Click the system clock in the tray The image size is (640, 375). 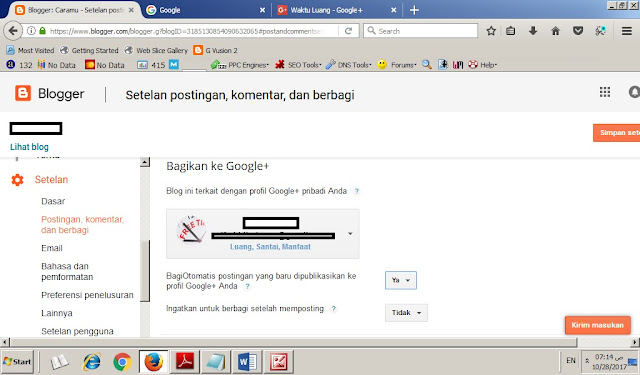[x=609, y=362]
